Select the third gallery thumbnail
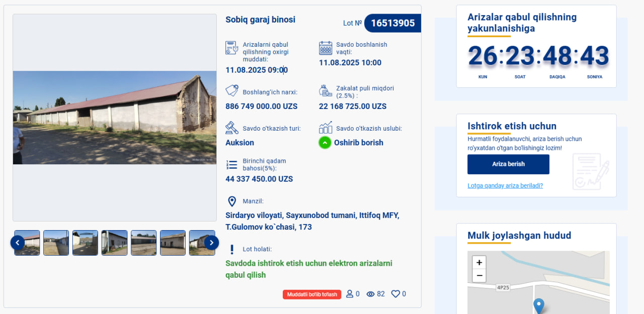This screenshot has height=314, width=644. (x=85, y=243)
